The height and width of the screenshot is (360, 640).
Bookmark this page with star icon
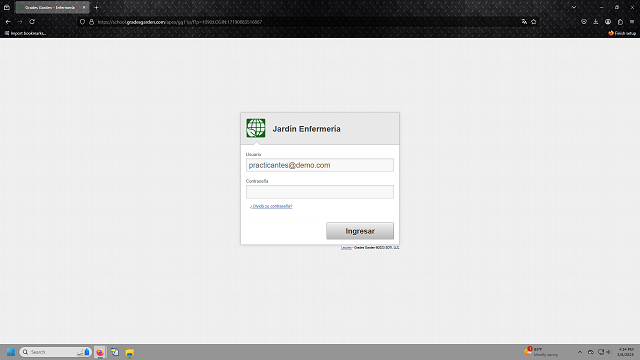pos(534,22)
